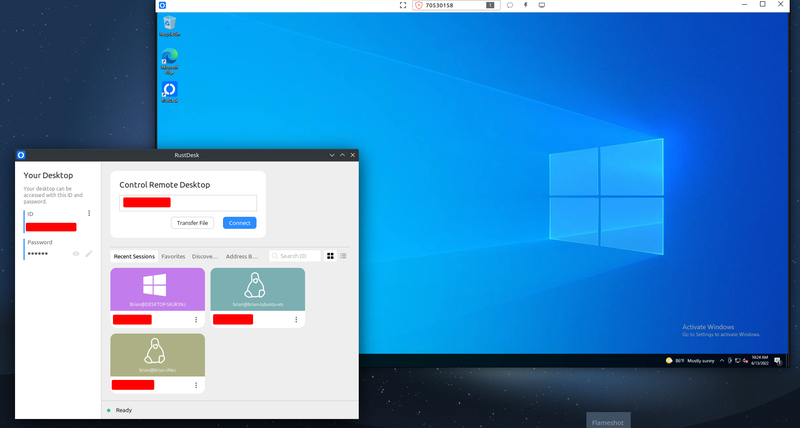800x428 pixels.
Task: Open the lightning actions menu in remote toolbar
Action: click(526, 5)
